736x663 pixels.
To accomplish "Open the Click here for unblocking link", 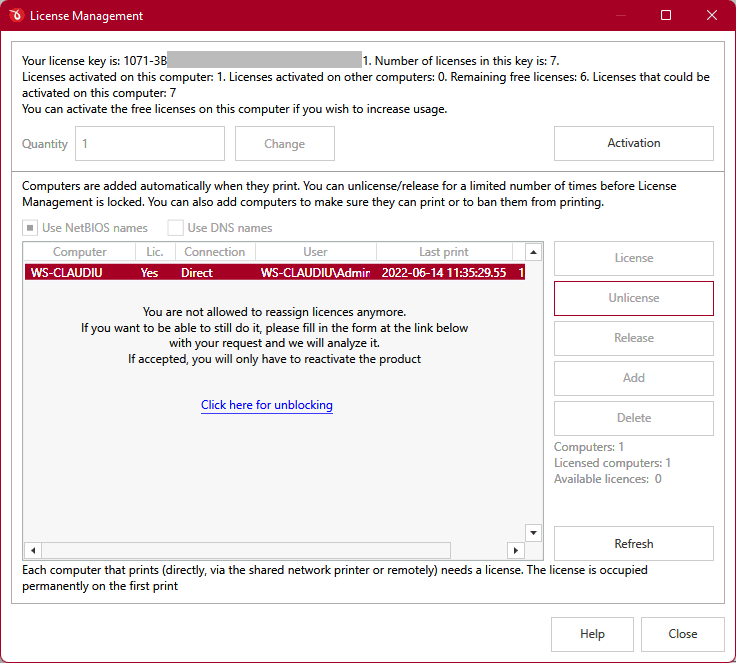I will pos(267,405).
